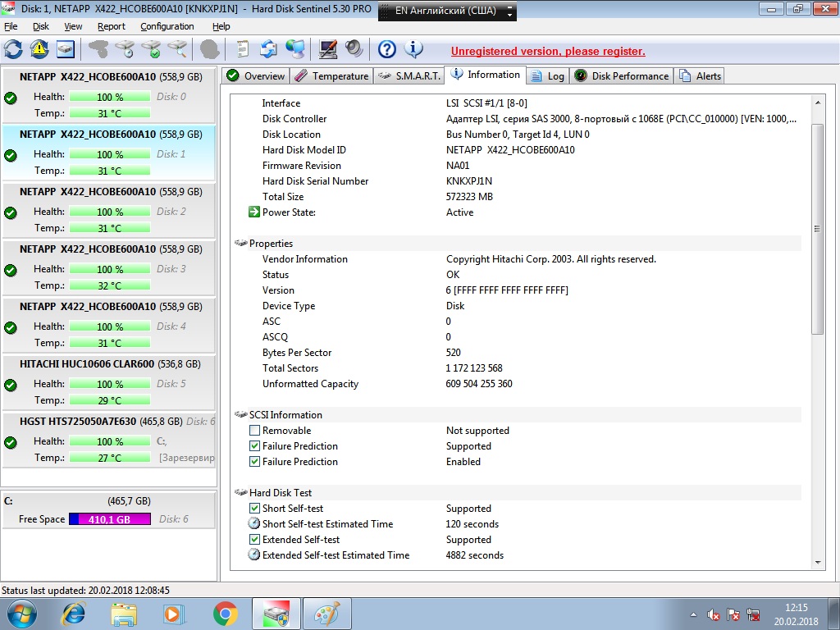Switch to the Disk Performance tab
The height and width of the screenshot is (630, 840).
[622, 76]
